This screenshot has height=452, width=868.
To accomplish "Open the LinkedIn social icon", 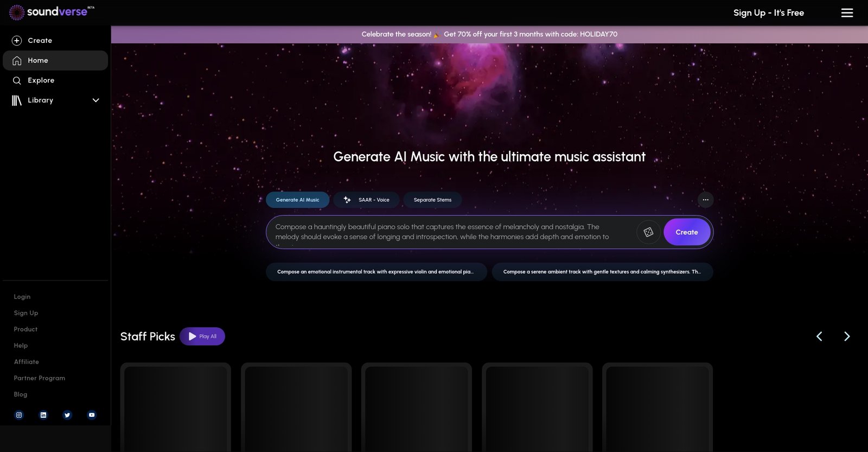I will click(x=43, y=415).
